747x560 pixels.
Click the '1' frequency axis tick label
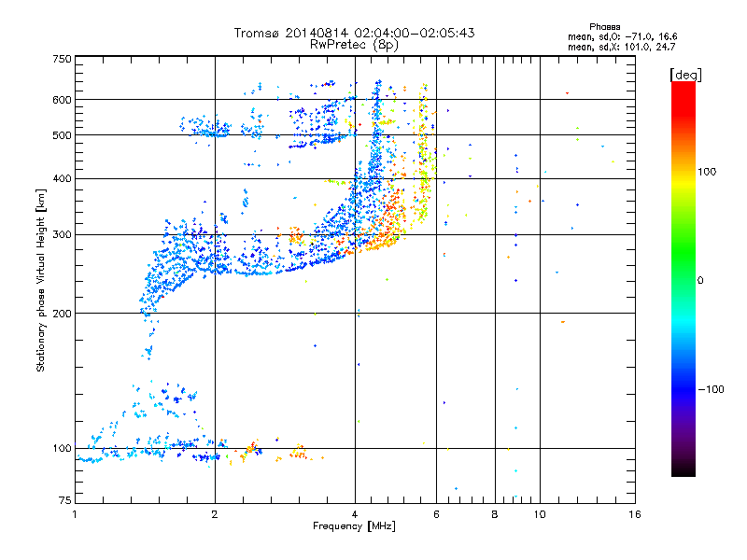tap(75, 514)
